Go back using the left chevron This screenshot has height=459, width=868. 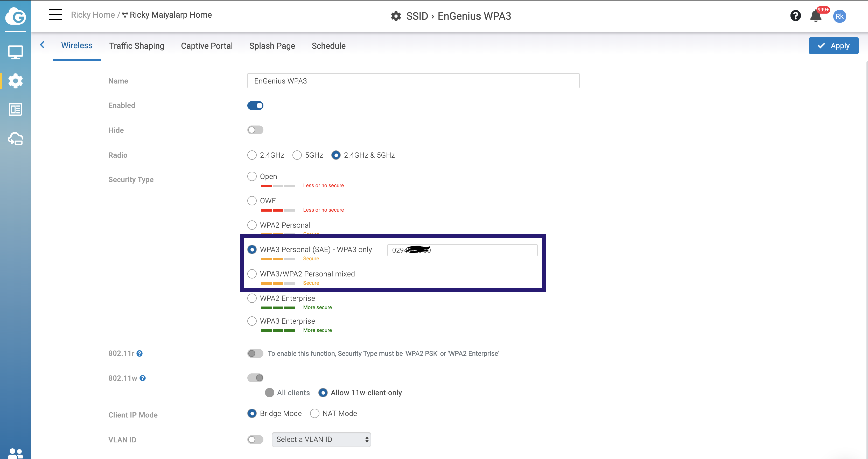pos(42,45)
